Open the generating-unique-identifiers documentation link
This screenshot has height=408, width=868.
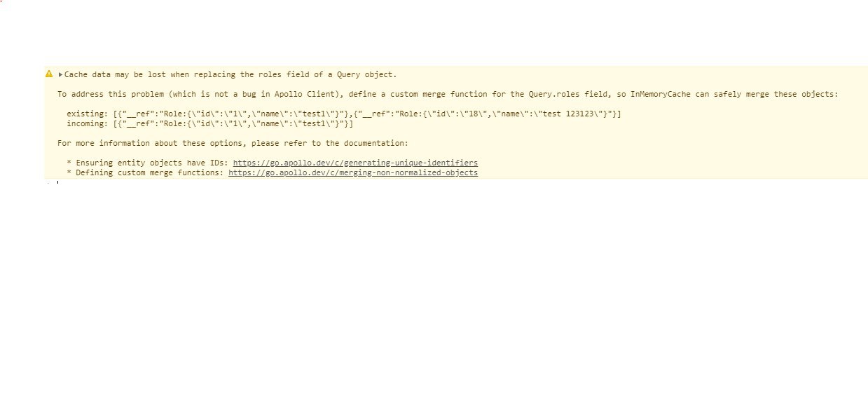pos(355,163)
